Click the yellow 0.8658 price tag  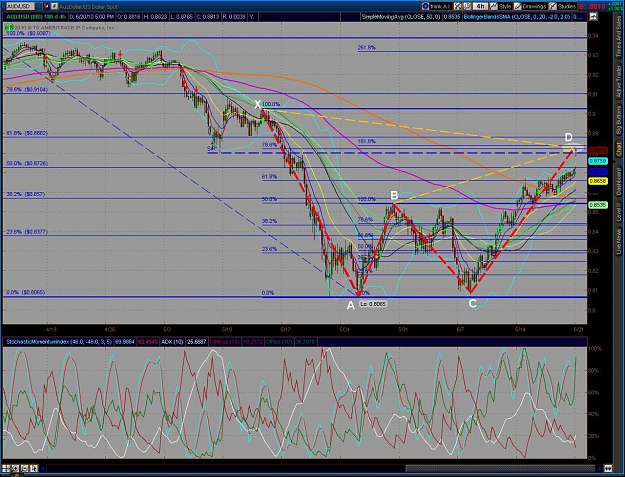598,181
